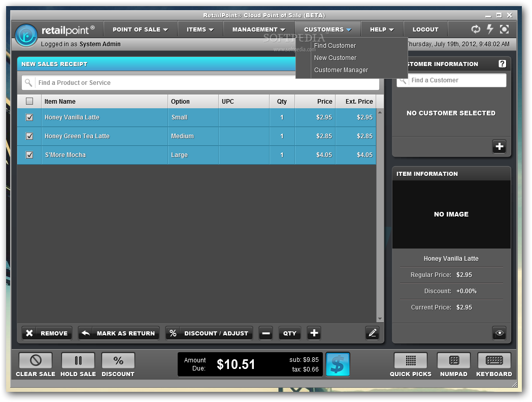Select Find Customer from the menu
532x402 pixels.
tap(335, 46)
